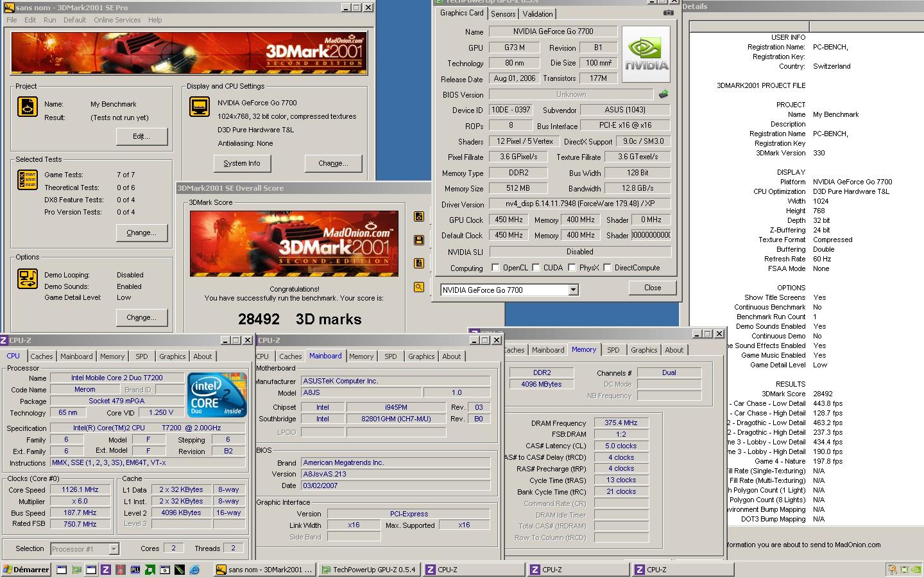Click the RAM stick quick launch icon
Image resolution: width=924 pixels, height=578 pixels.
180,570
